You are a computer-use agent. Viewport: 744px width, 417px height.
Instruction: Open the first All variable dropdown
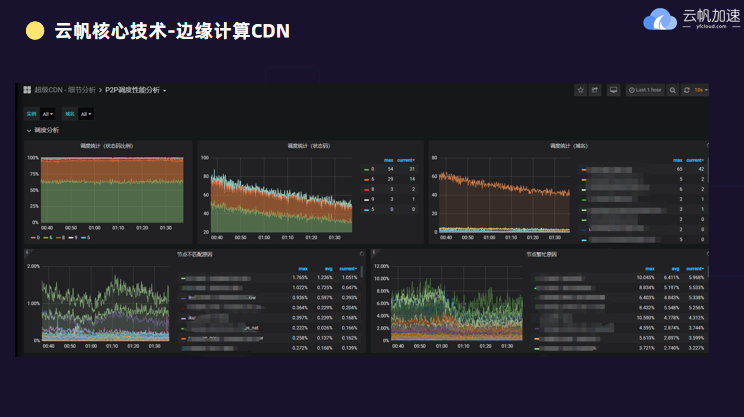pos(48,114)
